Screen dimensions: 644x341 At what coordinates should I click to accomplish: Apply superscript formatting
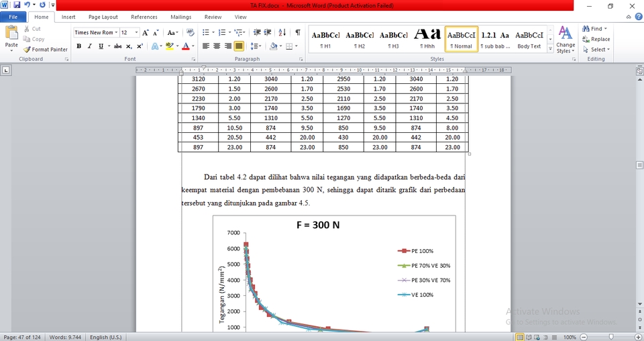(140, 46)
